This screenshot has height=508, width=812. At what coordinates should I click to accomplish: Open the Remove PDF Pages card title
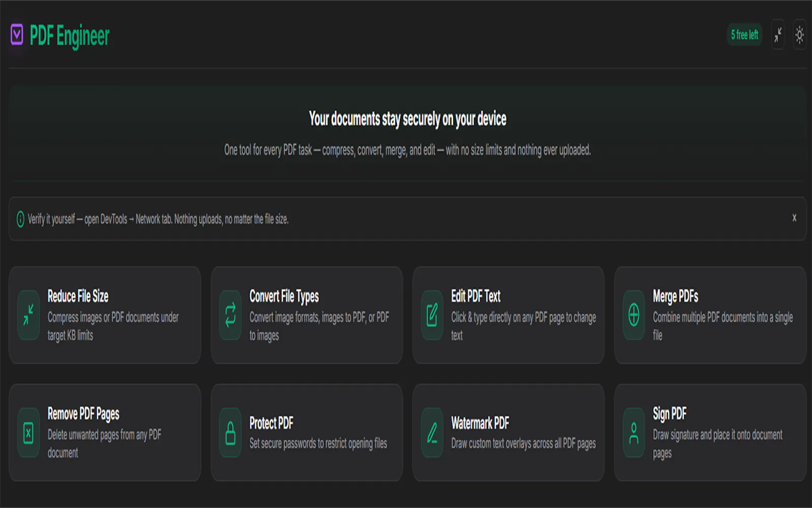[x=83, y=414]
